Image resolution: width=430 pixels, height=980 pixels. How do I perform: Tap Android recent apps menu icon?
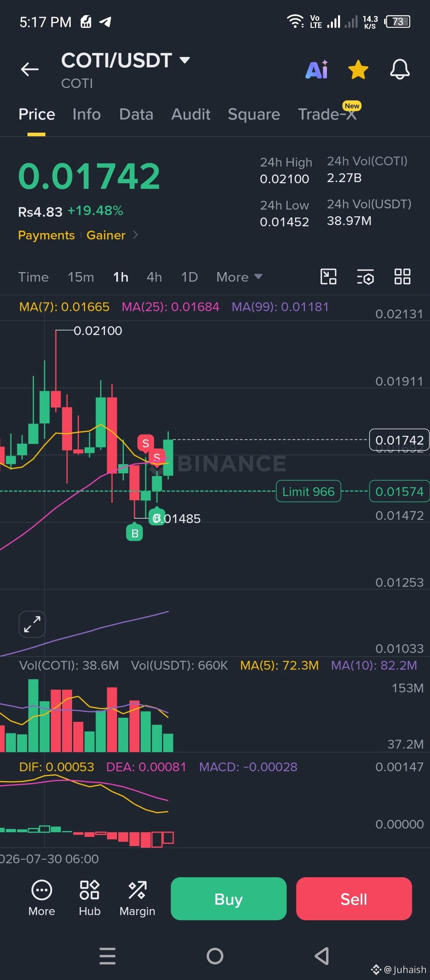[107, 956]
